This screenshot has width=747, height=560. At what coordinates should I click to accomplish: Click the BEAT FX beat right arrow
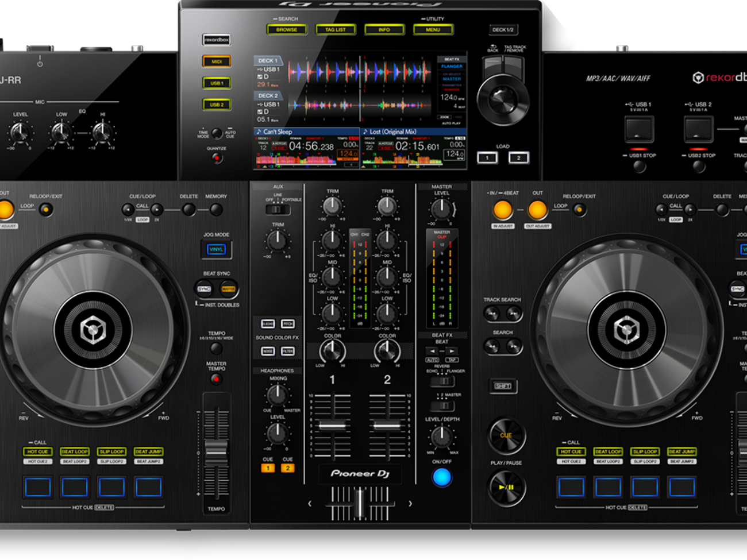tap(452, 351)
